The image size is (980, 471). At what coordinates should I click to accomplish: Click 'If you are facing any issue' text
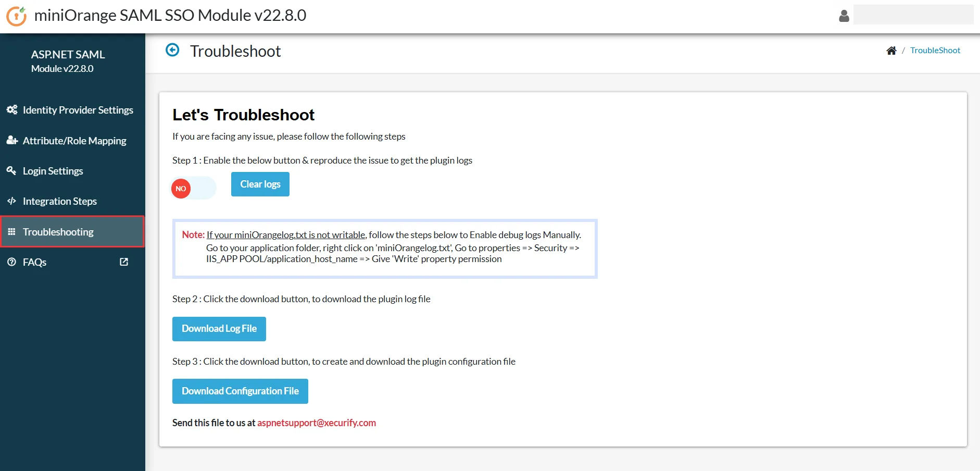point(289,137)
